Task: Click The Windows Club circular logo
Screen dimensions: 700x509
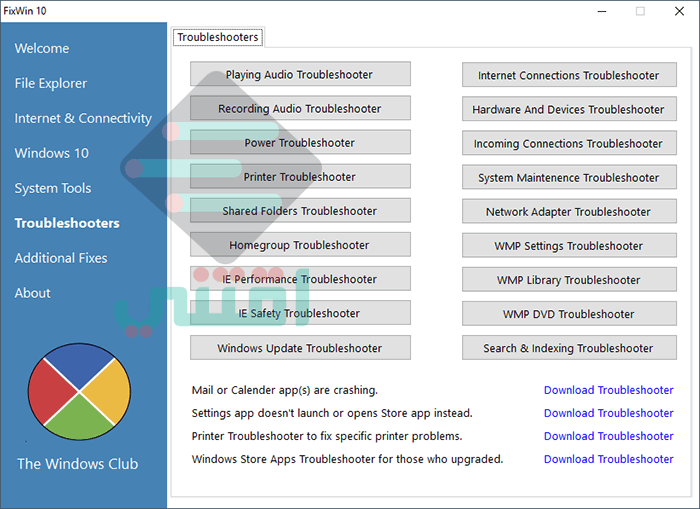Action: click(79, 392)
